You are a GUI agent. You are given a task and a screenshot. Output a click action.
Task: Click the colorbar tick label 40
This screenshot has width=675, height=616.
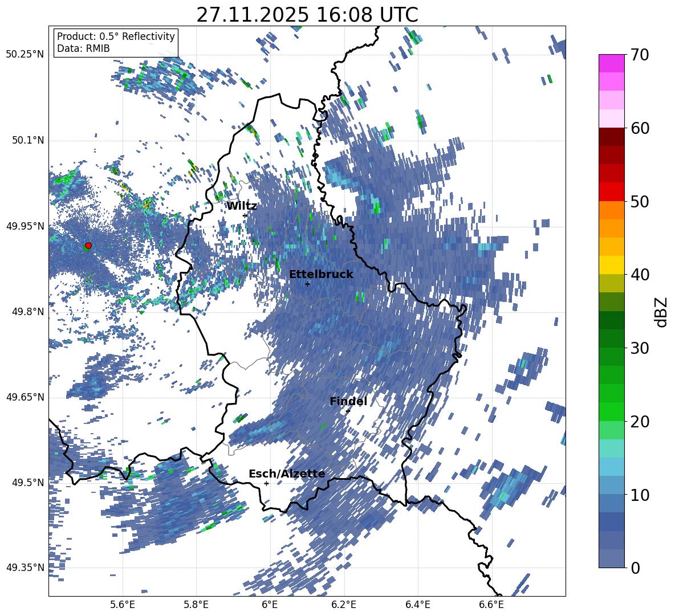pos(639,275)
